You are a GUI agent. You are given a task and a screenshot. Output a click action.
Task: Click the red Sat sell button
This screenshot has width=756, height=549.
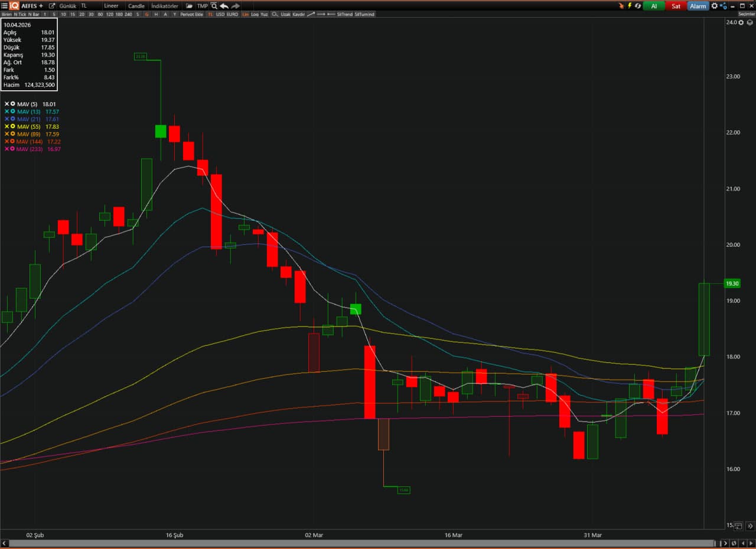click(x=676, y=6)
